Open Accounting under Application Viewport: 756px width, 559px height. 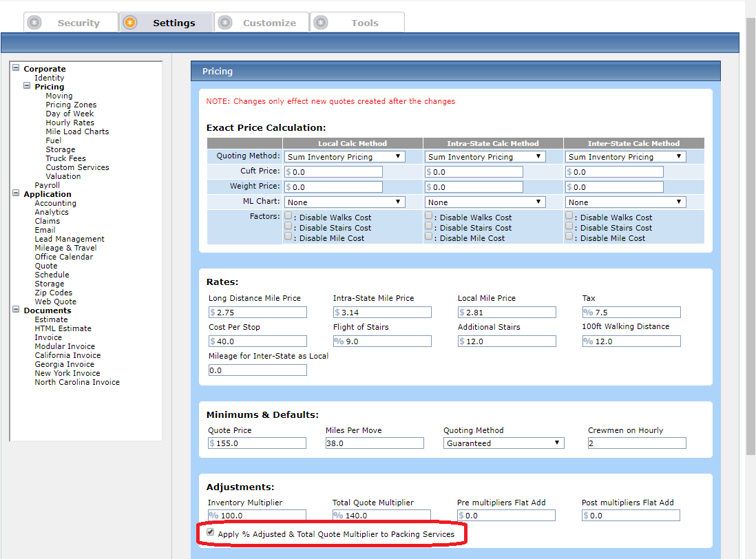pos(56,203)
